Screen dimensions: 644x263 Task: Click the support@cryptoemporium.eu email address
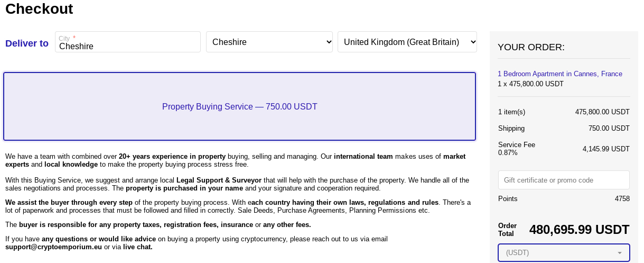tap(53, 247)
